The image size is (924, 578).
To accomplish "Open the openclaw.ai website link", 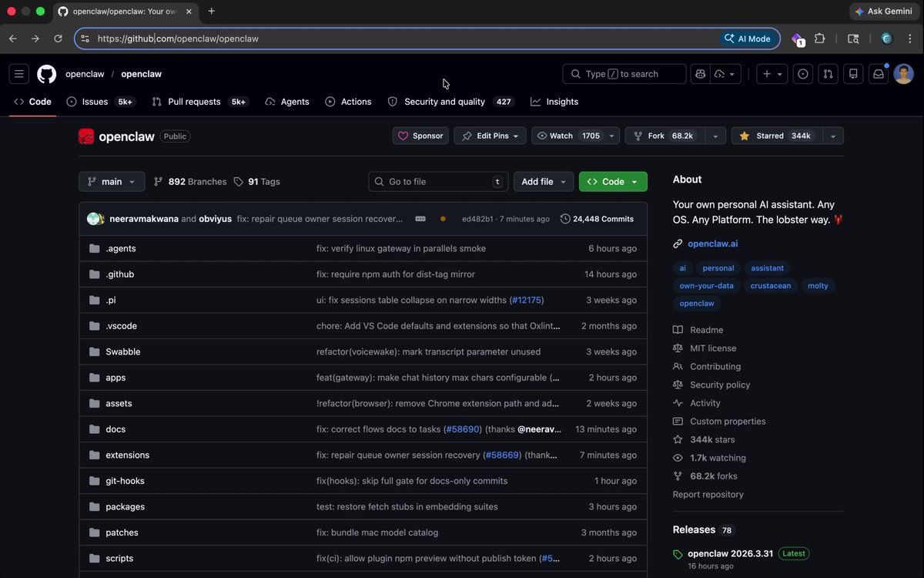I will coord(712,244).
